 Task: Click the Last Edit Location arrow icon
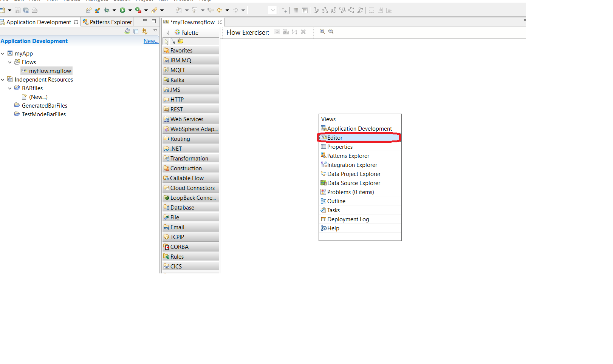(211, 10)
